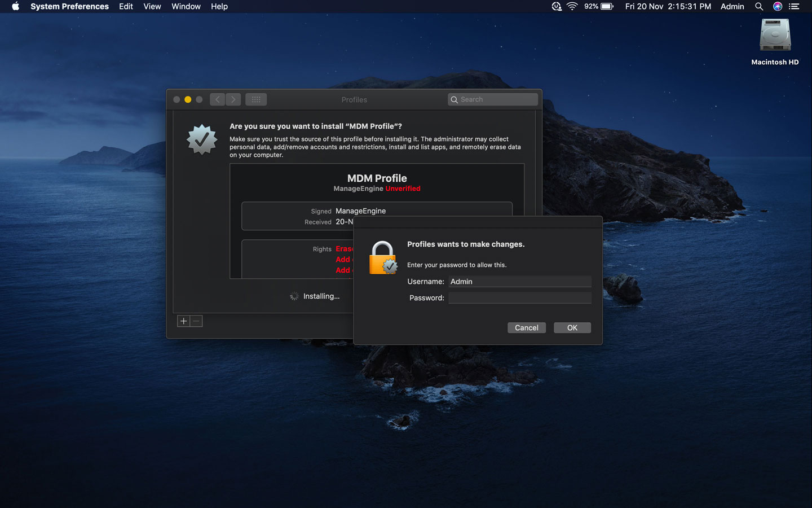812x508 pixels.
Task: Open the Window menu
Action: tap(186, 6)
